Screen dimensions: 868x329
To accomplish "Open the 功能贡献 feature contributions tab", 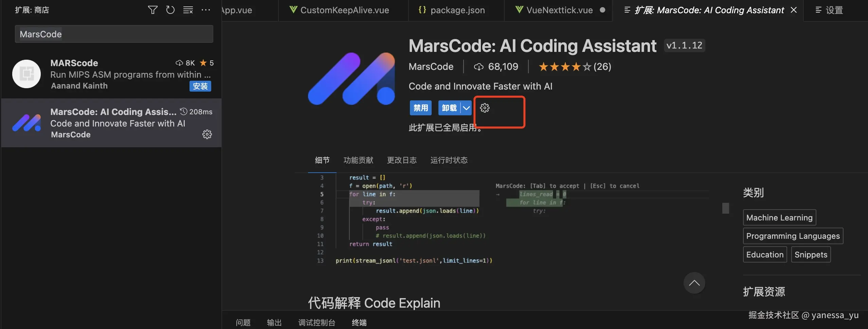I will (x=358, y=160).
